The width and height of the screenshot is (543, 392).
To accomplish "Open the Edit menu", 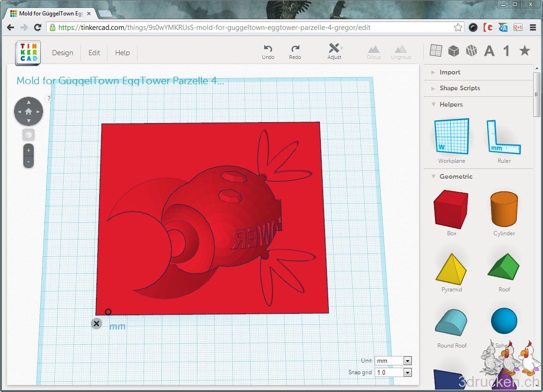I will (x=94, y=53).
